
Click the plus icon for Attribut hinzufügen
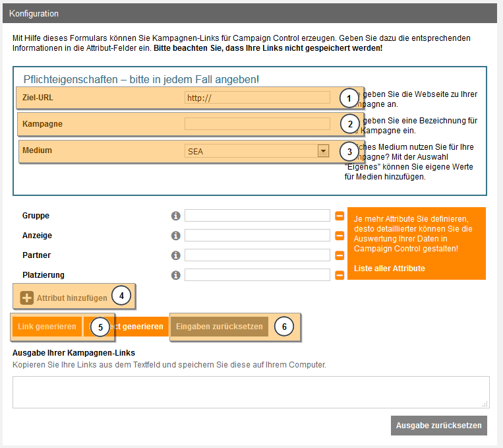pyautogui.click(x=26, y=298)
